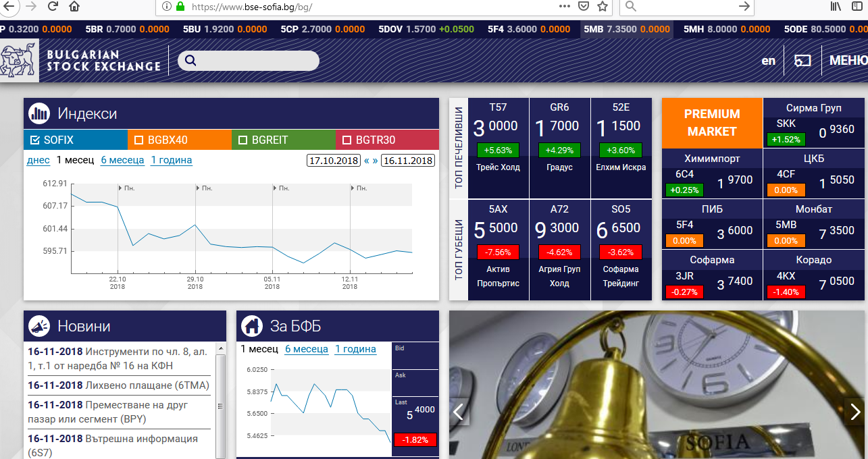
Task: Click the Bulgarian Stock Exchange bull logo
Action: point(19,61)
